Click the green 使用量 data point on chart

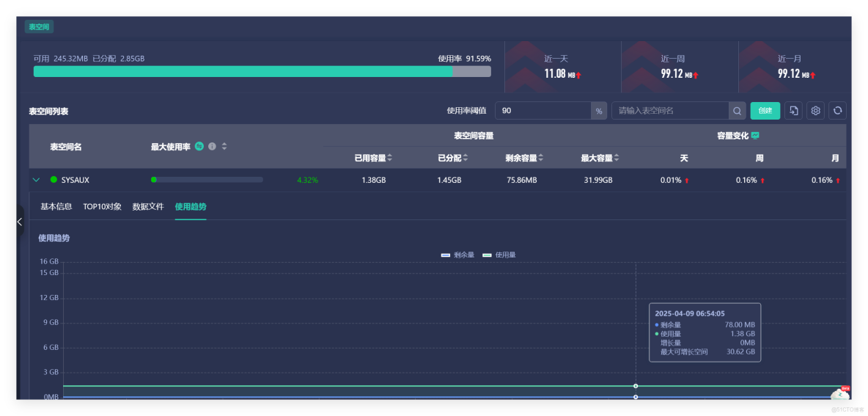pyautogui.click(x=636, y=385)
